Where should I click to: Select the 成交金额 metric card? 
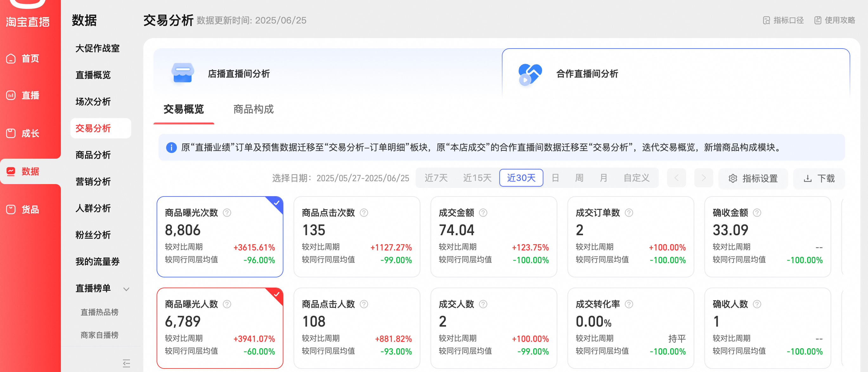coord(494,237)
